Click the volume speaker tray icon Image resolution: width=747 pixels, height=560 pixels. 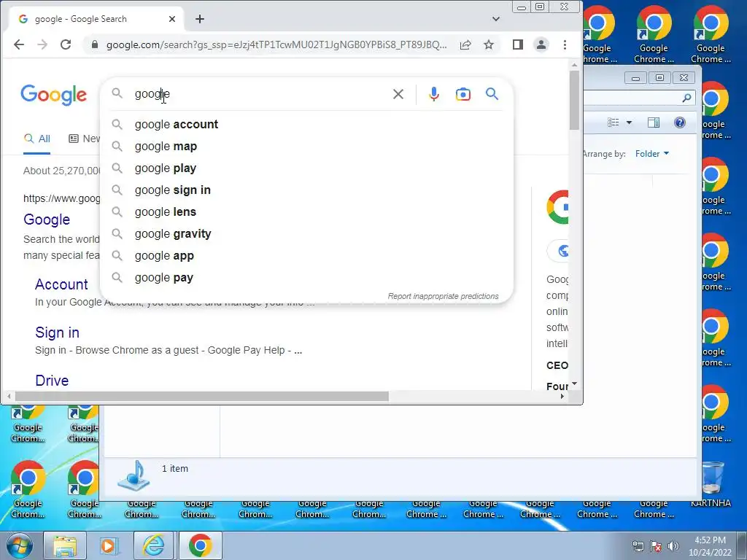(x=673, y=546)
